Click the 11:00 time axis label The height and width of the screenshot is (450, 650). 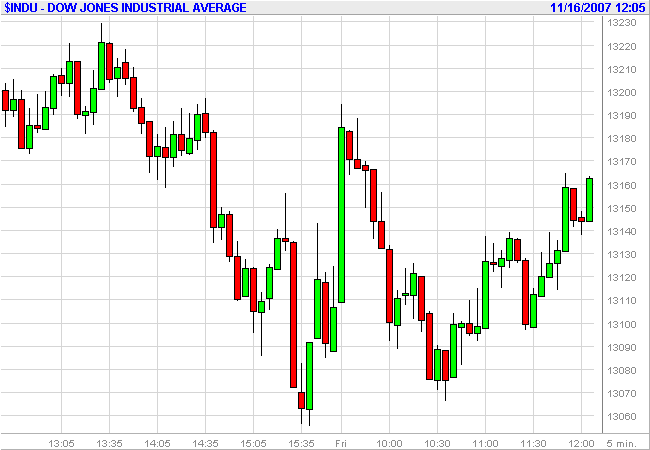pyautogui.click(x=485, y=444)
